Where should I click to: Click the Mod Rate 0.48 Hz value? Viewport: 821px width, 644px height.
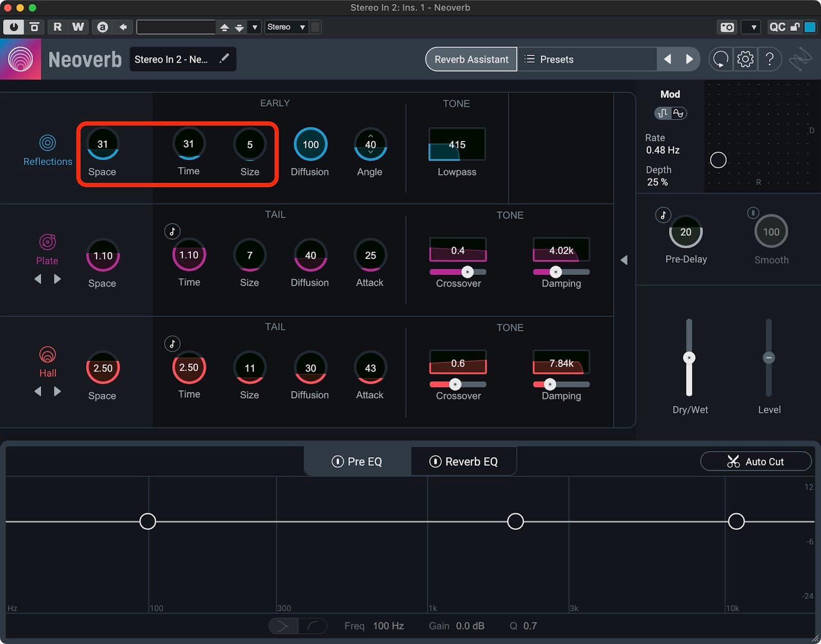tap(662, 150)
